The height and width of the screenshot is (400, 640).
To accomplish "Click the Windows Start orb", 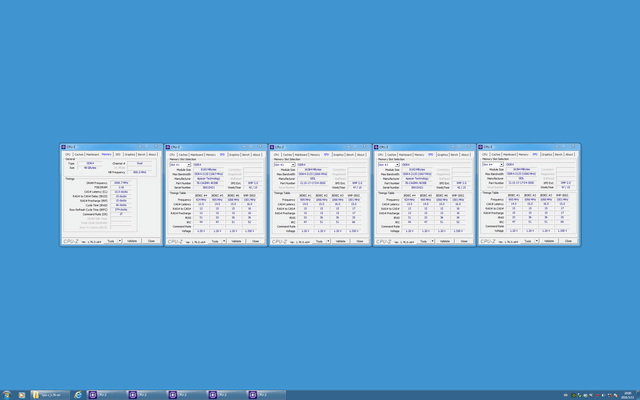I will 8,394.
